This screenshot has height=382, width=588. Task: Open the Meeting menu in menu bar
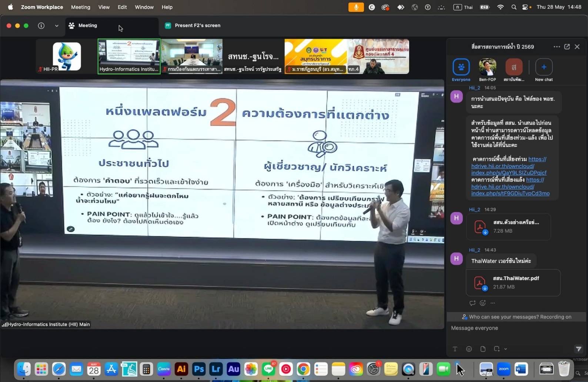pyautogui.click(x=80, y=7)
